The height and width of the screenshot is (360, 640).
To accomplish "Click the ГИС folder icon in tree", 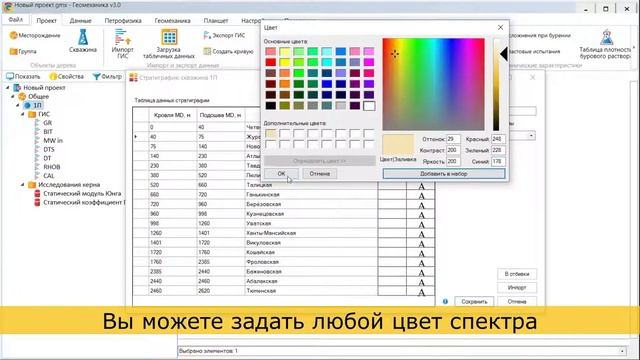I will tap(32, 114).
